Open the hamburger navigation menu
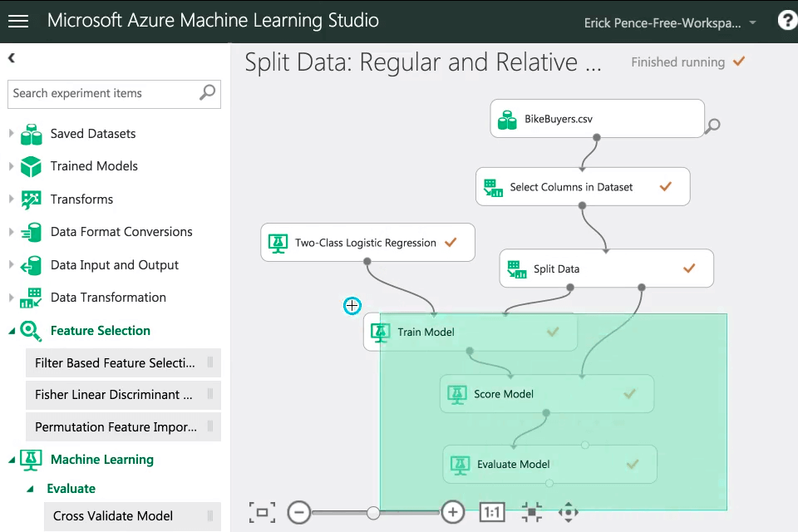The height and width of the screenshot is (532, 798). click(18, 21)
